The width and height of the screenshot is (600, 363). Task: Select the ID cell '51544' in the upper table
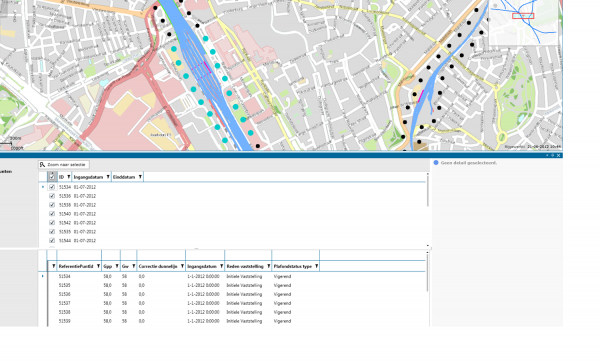(x=65, y=241)
